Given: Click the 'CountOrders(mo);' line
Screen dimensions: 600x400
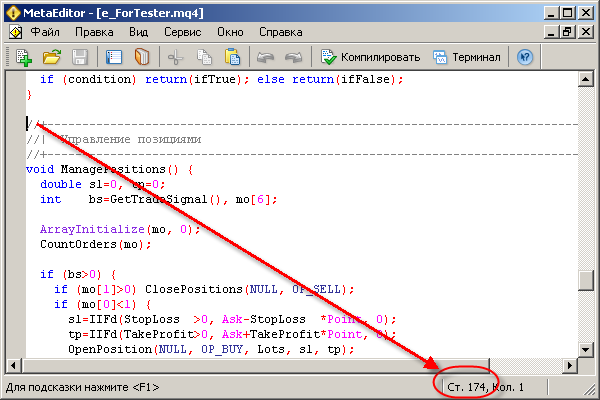Looking at the screenshot, I should pos(96,244).
